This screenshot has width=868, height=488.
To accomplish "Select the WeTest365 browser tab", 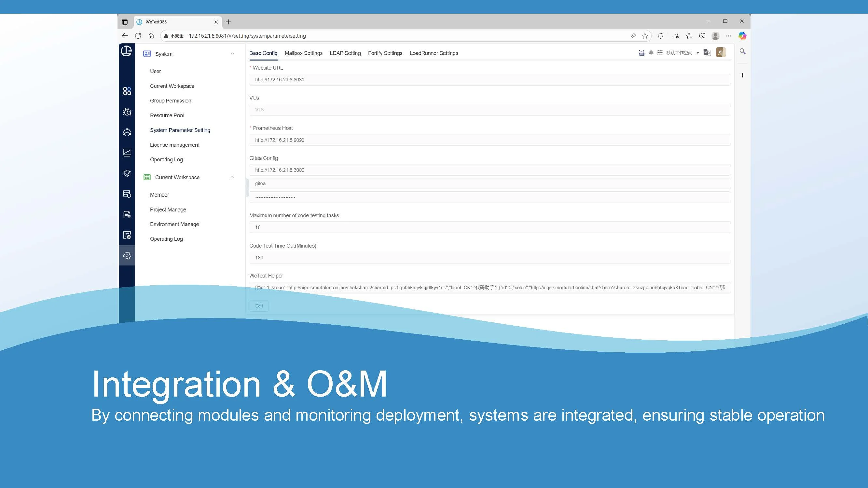I will 178,22.
